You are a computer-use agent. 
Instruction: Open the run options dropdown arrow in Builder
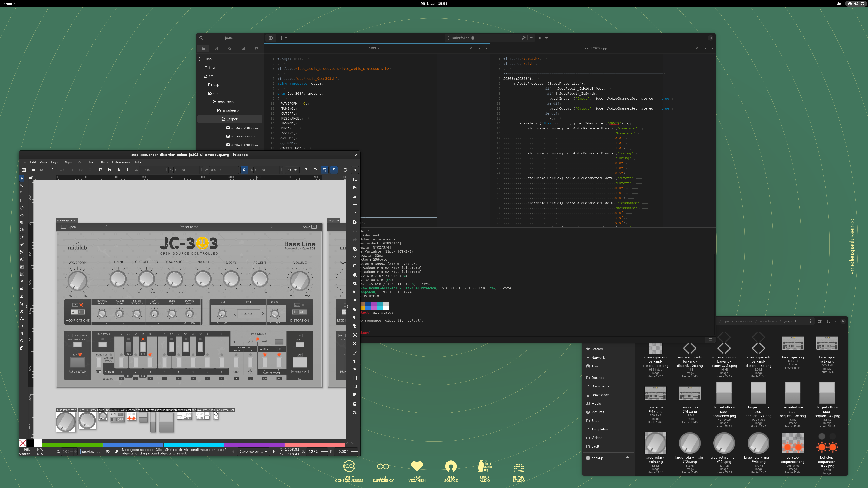click(x=547, y=38)
